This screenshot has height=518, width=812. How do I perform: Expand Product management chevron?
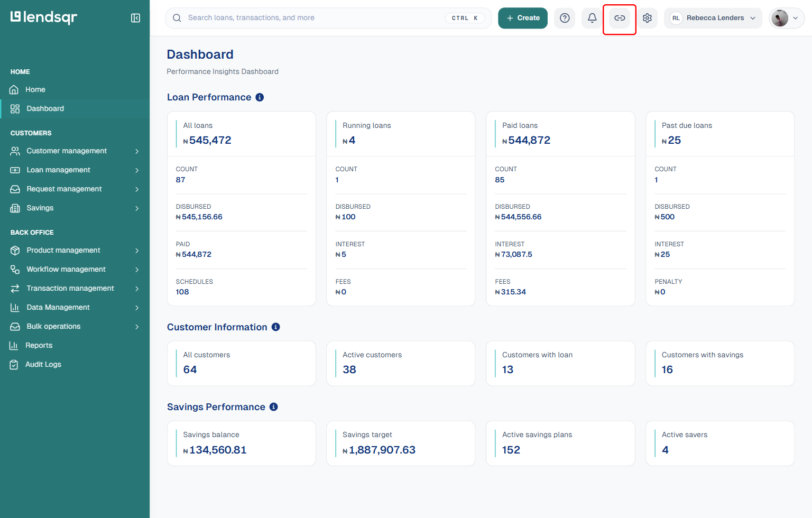pyautogui.click(x=137, y=251)
